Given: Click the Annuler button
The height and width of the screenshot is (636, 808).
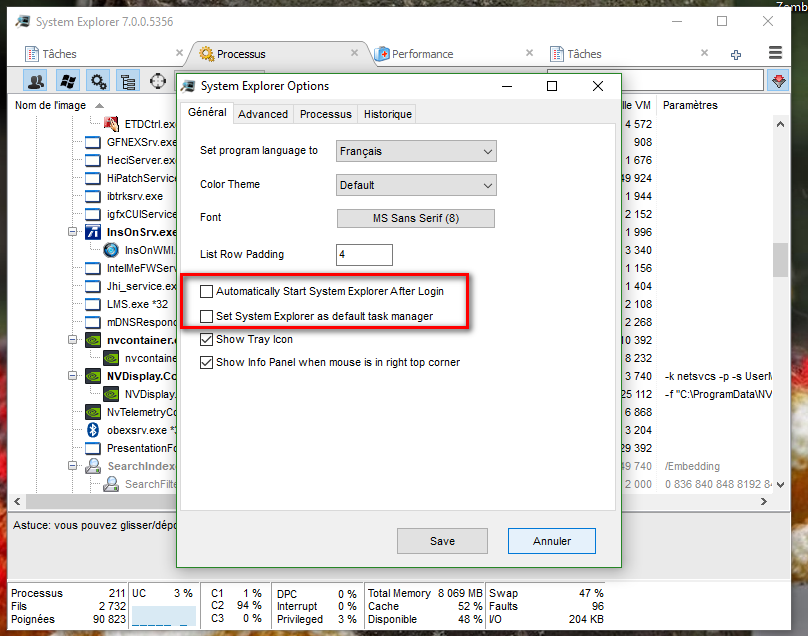Looking at the screenshot, I should [551, 541].
